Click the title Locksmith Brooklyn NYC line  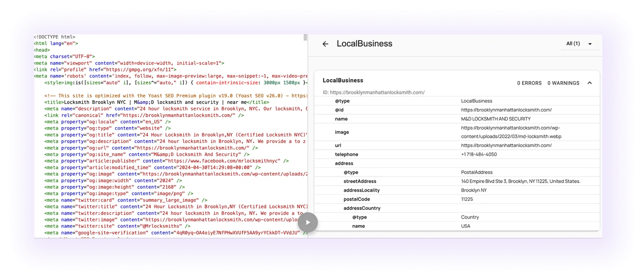pos(157,102)
